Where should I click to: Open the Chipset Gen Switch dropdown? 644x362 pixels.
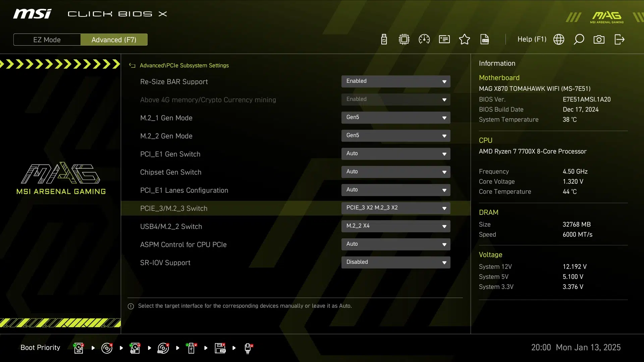396,172
